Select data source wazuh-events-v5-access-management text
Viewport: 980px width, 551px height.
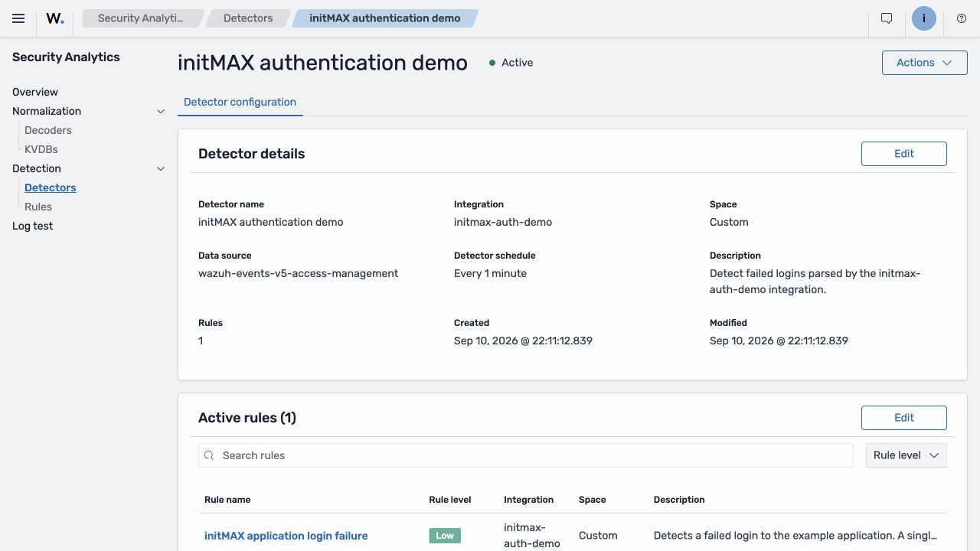(x=298, y=273)
